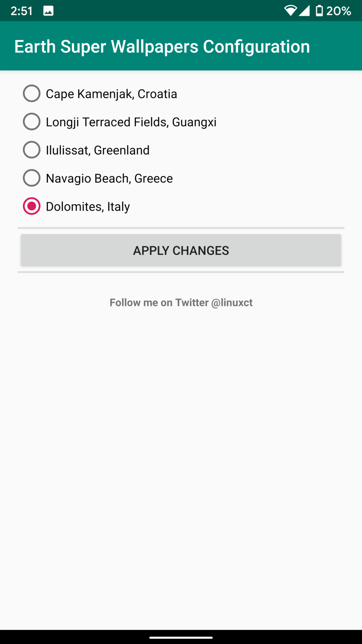Tap the "Cape Kamenjak, Croatia" label text

[x=111, y=94]
